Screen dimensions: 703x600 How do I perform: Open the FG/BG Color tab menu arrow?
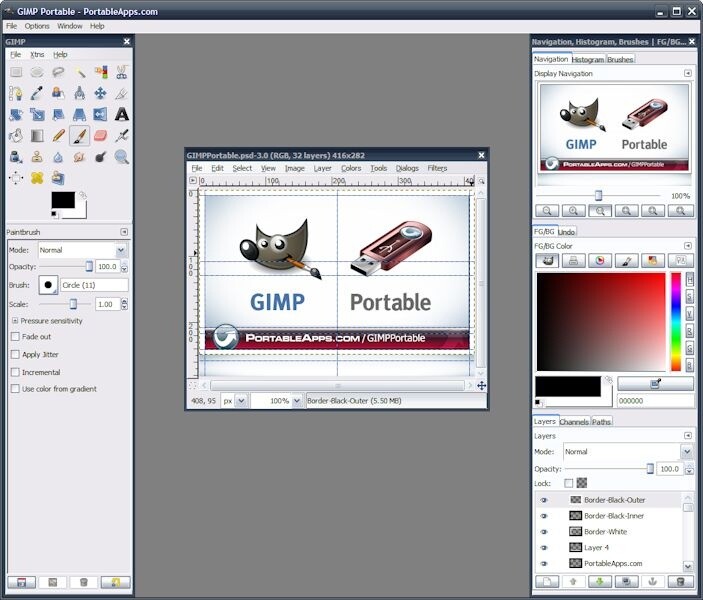(688, 246)
